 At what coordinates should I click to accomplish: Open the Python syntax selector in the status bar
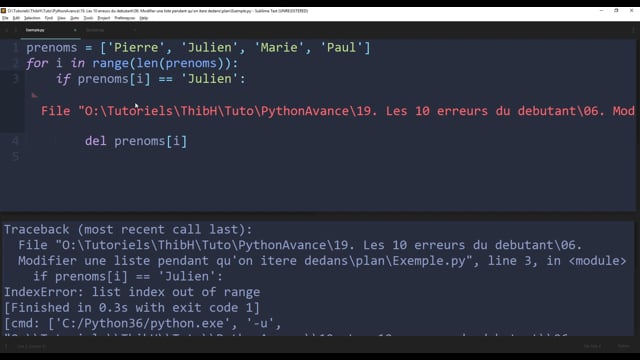click(624, 346)
